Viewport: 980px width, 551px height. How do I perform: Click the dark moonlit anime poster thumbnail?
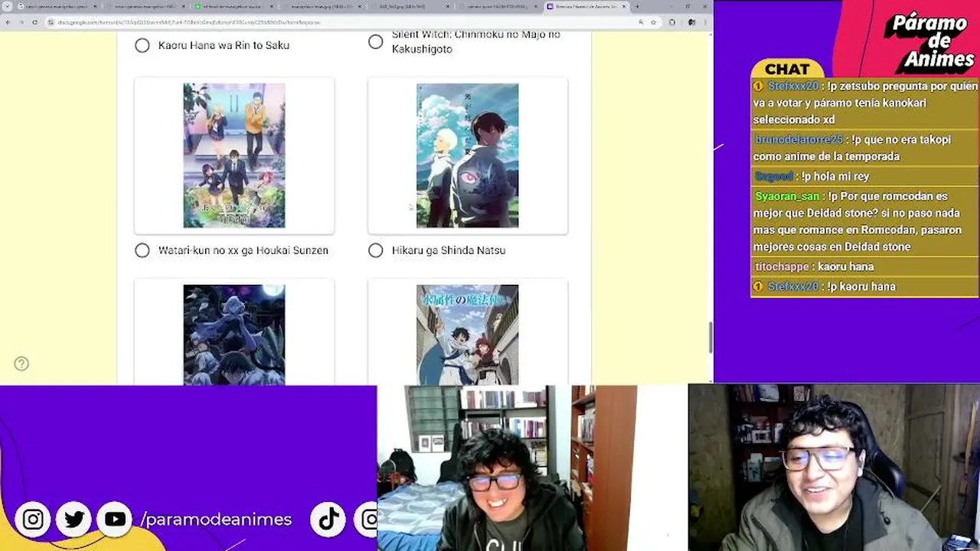click(234, 334)
